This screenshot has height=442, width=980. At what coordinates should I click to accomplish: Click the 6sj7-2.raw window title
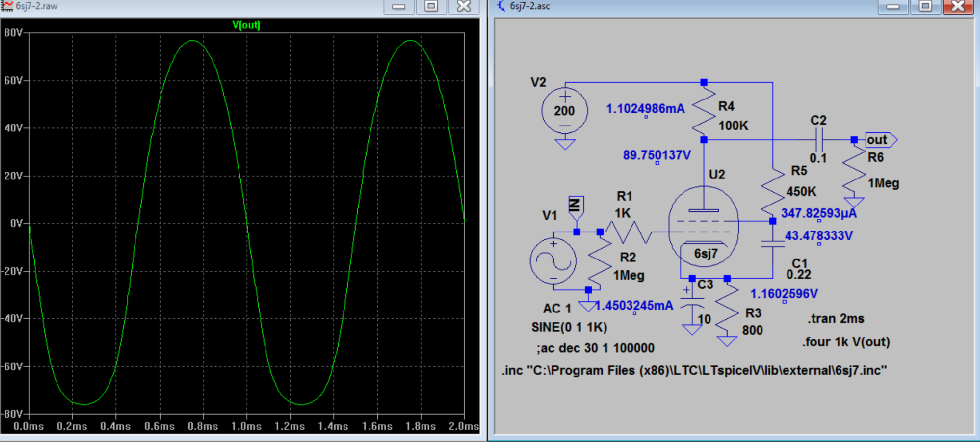[x=37, y=6]
